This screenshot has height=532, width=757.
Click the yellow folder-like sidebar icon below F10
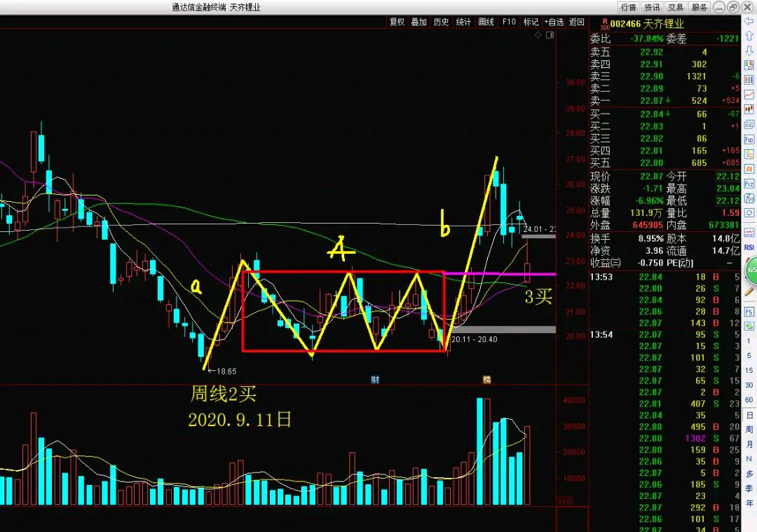[749, 154]
